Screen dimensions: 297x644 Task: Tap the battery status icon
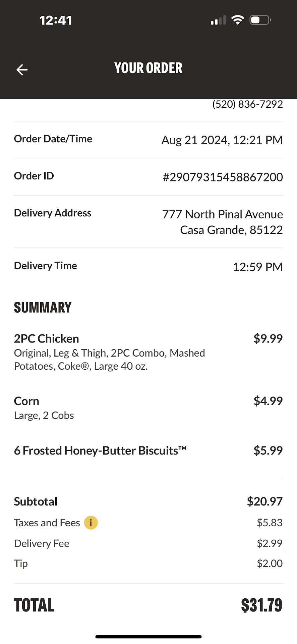(260, 20)
